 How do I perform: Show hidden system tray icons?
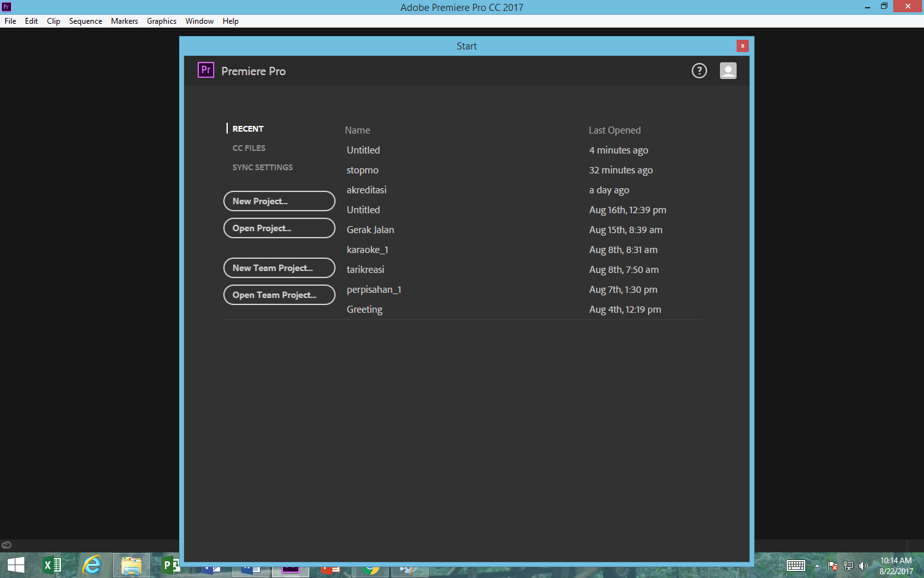[817, 566]
